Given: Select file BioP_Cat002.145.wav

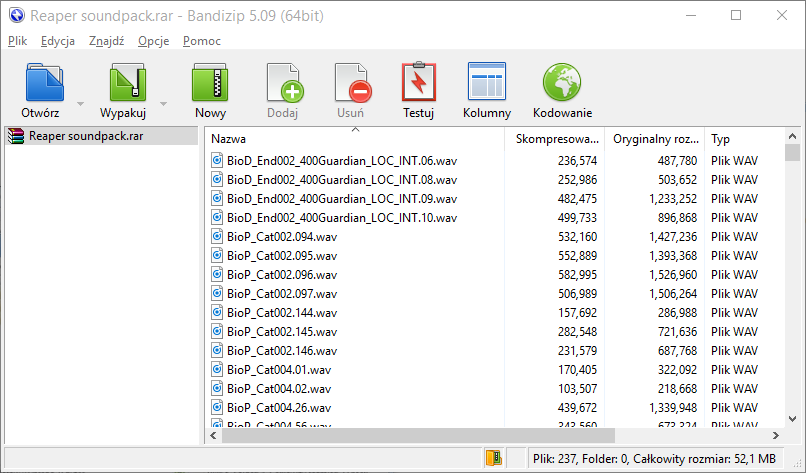Looking at the screenshot, I should 282,332.
